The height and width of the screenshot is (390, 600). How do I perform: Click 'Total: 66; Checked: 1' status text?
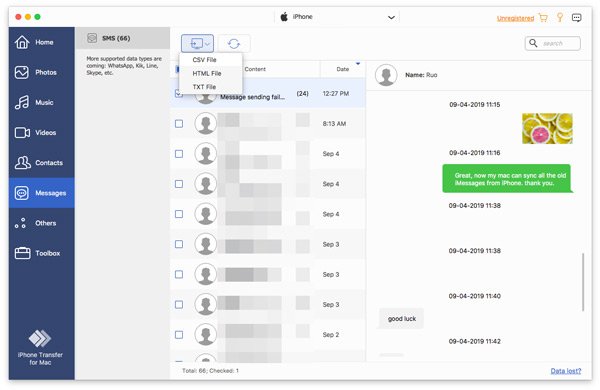tap(210, 370)
